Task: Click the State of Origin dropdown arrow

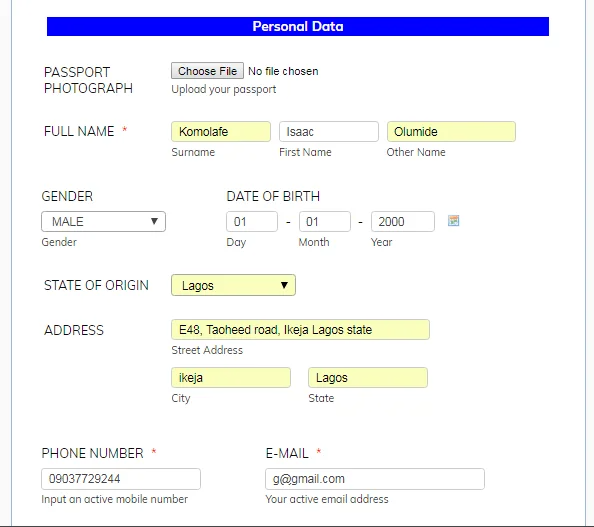Action: click(284, 285)
